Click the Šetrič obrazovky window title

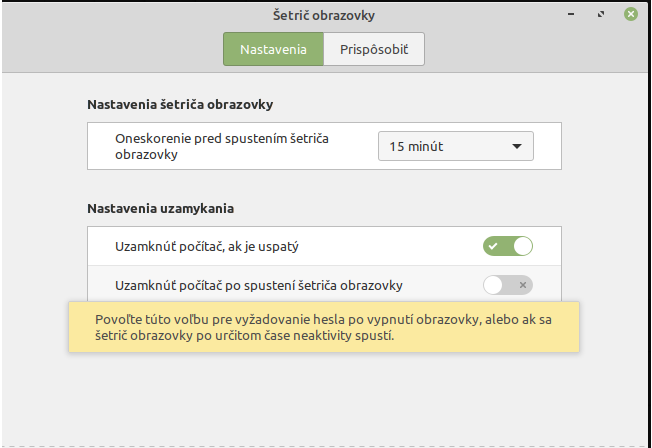325,15
